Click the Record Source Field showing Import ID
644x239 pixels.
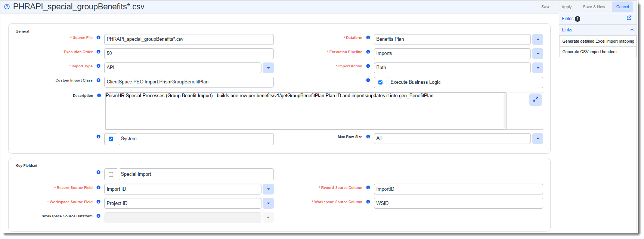tap(183, 189)
